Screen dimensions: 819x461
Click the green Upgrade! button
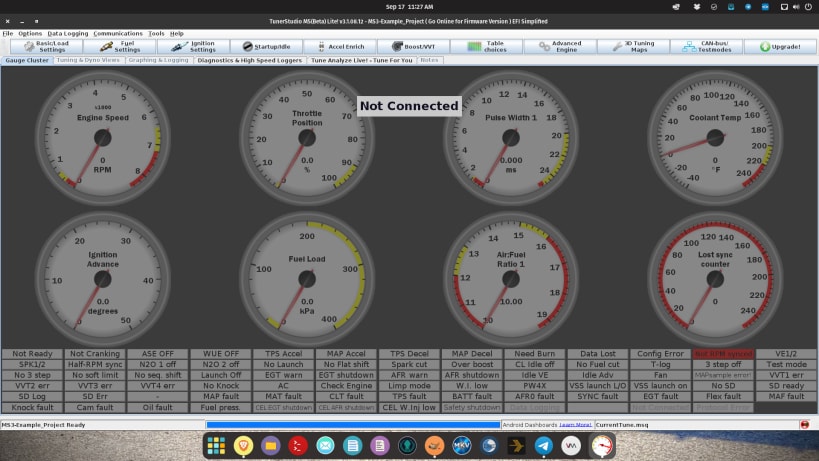point(780,46)
